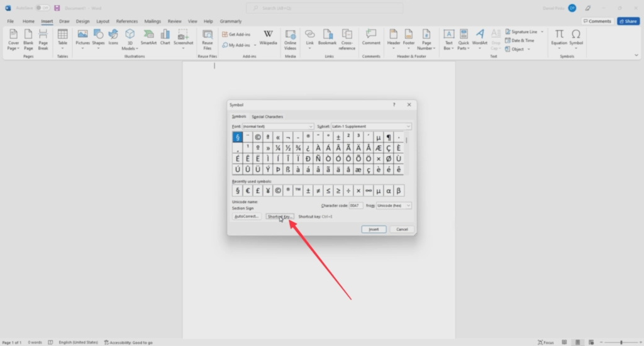Viewport: 644px width, 346px height.
Task: Insert a Cross-reference
Action: point(347,40)
